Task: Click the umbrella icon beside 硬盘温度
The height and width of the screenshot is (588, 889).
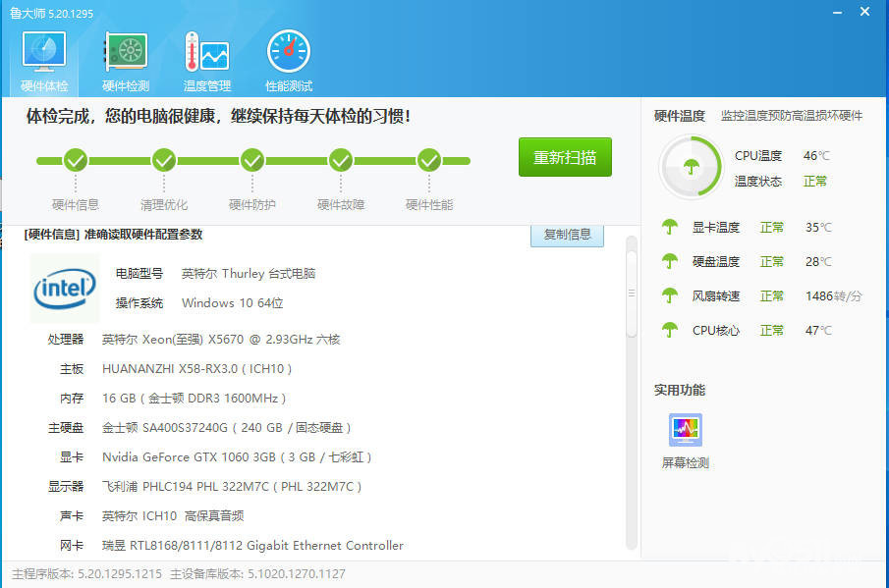Action: [670, 262]
